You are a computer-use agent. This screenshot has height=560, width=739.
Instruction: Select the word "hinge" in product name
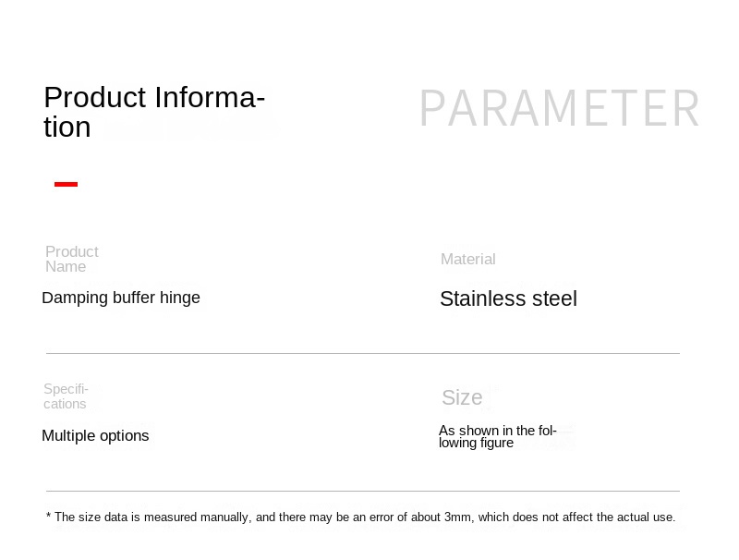(x=180, y=298)
